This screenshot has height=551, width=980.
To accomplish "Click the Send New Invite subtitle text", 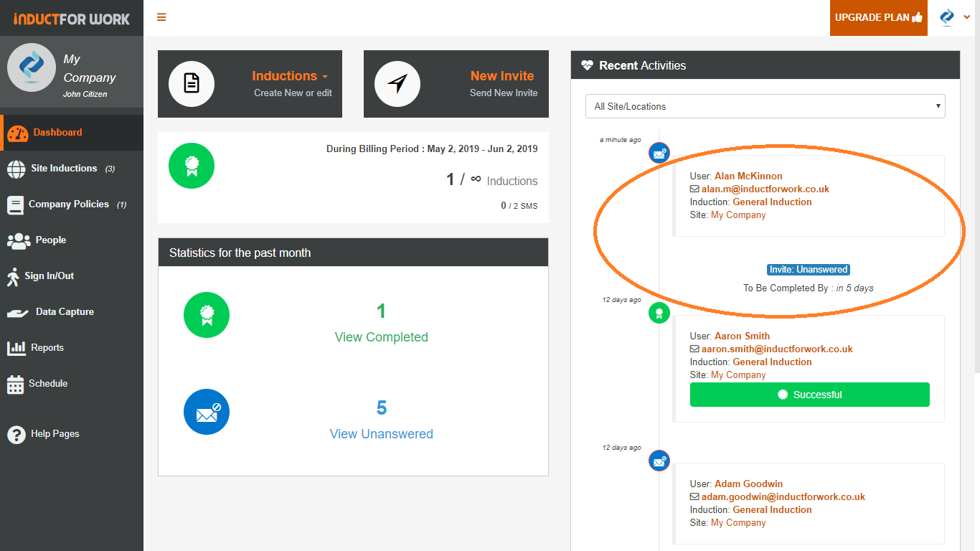I will [x=504, y=93].
